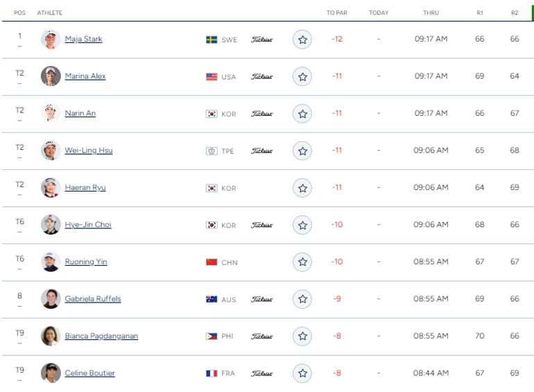The width and height of the screenshot is (534, 392).
Task: Click Celine Boutier's favorite star
Action: coord(302,373)
